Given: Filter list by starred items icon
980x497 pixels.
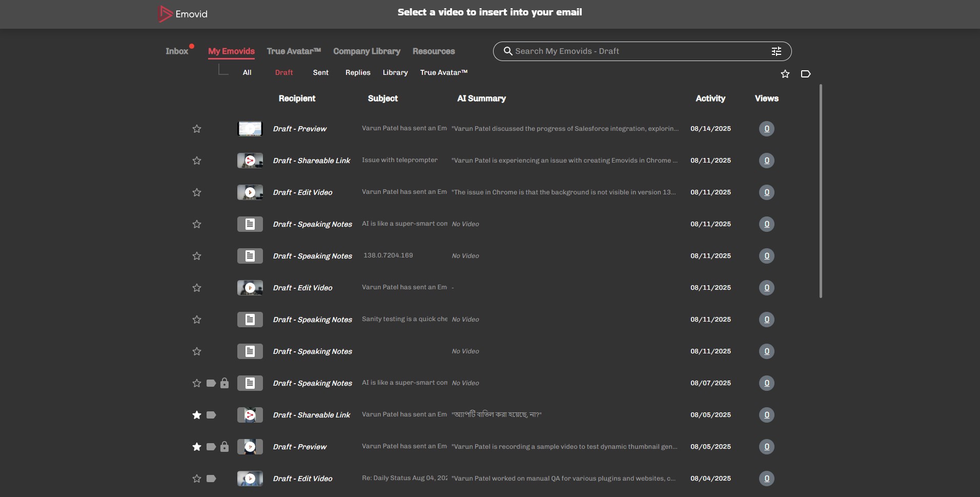Looking at the screenshot, I should pyautogui.click(x=785, y=74).
